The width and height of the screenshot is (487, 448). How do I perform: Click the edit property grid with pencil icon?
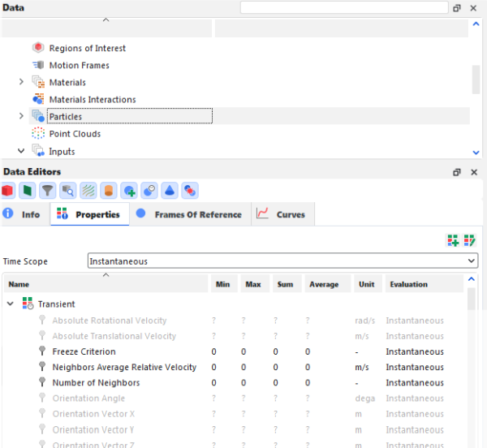(470, 240)
